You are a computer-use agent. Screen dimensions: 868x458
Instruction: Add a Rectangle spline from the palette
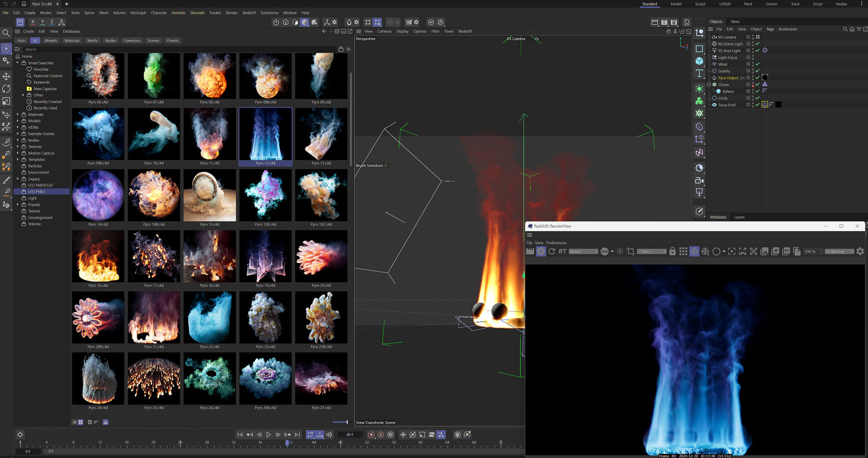(699, 49)
